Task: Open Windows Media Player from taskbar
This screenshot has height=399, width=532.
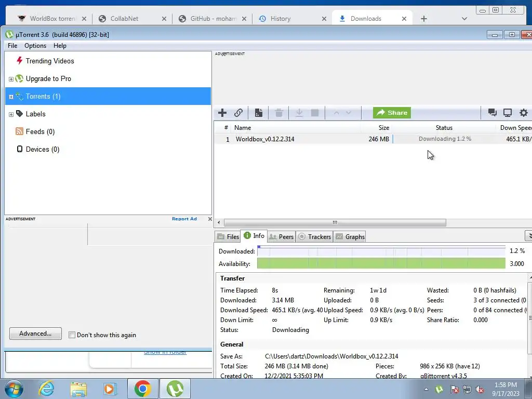Action: coord(109,389)
